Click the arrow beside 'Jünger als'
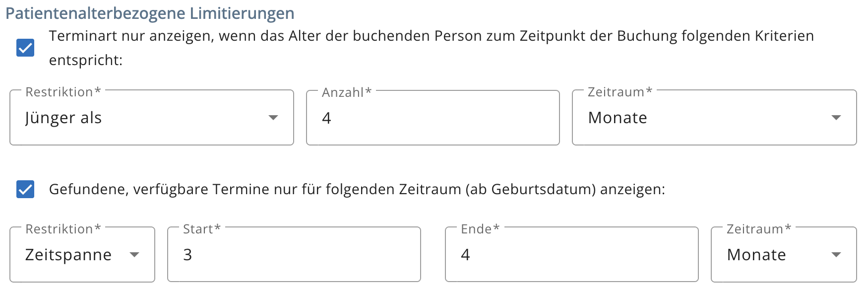This screenshot has width=868, height=293. (x=273, y=118)
